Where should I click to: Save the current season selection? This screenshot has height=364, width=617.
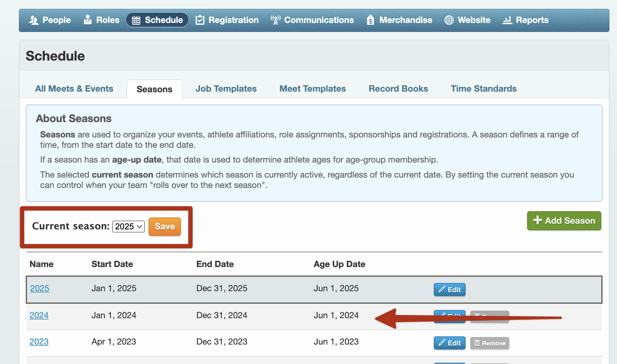(x=165, y=227)
